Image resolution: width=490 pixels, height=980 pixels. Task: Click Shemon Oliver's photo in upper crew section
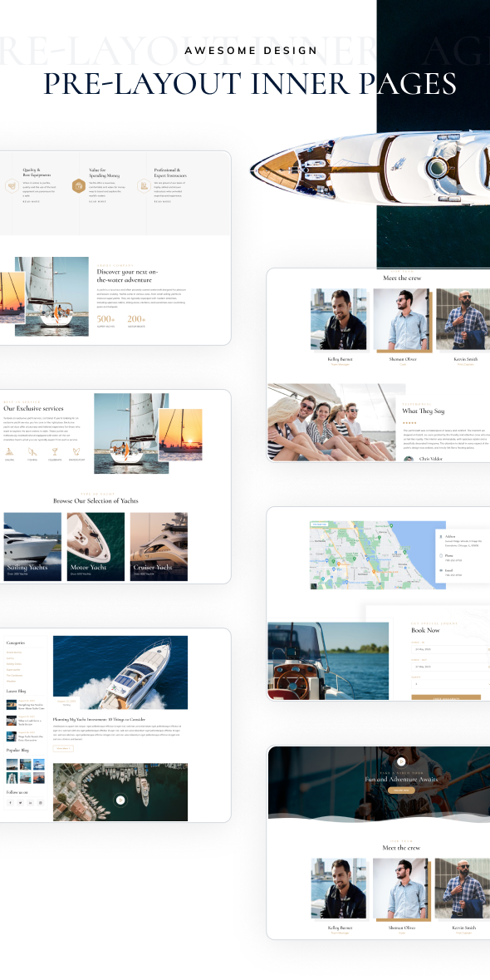tap(401, 318)
